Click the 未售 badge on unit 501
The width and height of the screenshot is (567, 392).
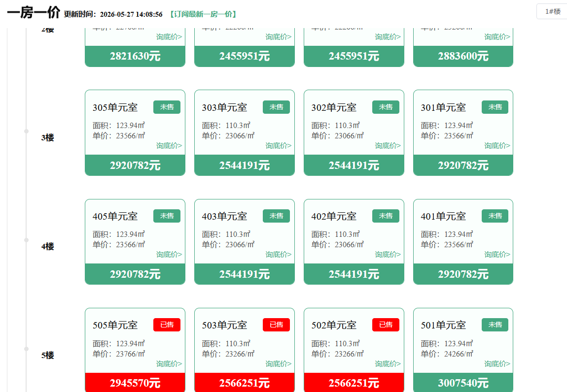[495, 325]
